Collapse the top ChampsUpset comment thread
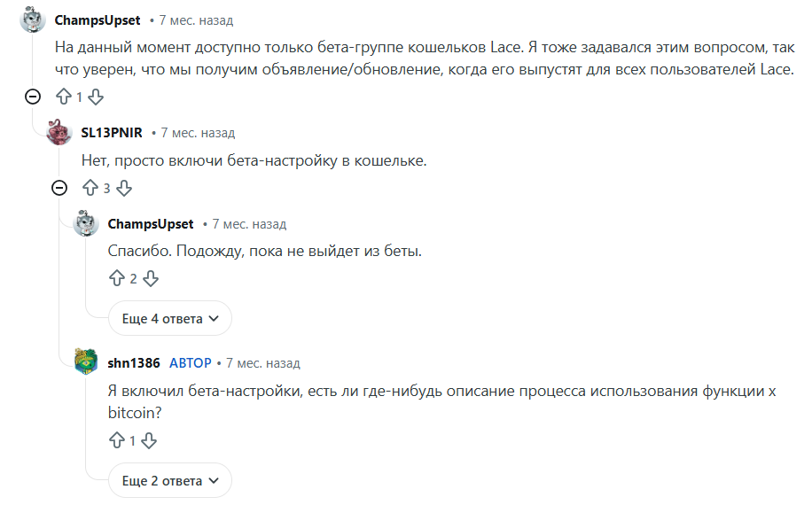The width and height of the screenshot is (812, 505). coord(33,97)
